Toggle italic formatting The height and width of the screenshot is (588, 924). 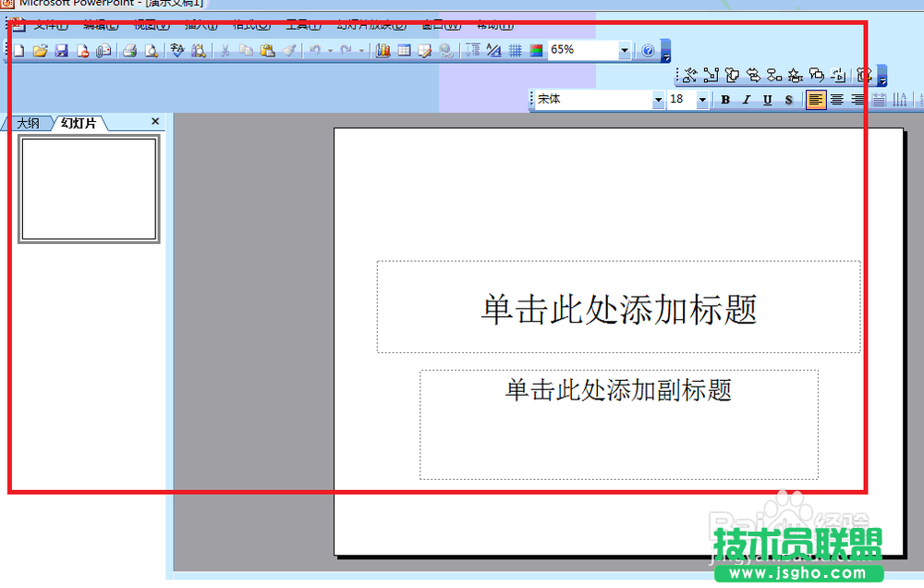(747, 99)
